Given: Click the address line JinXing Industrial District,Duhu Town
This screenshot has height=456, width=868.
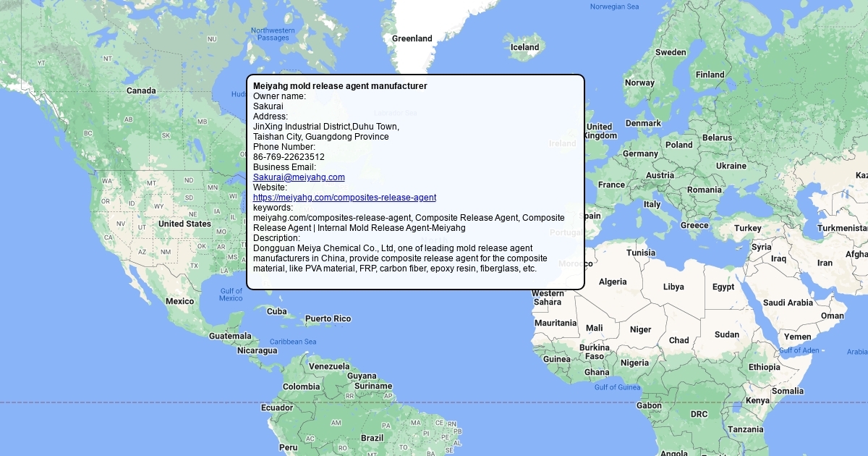Looking at the screenshot, I should (x=326, y=127).
